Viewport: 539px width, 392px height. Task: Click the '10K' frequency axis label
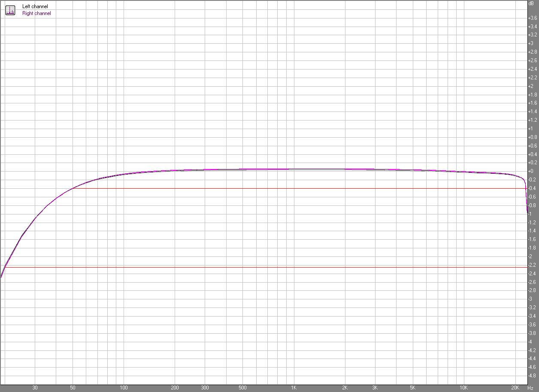[463, 388]
